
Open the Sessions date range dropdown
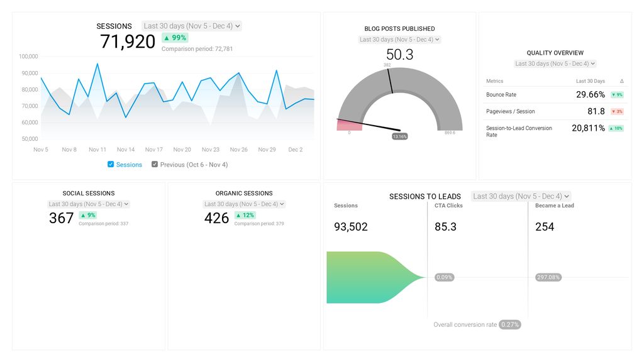pyautogui.click(x=191, y=26)
